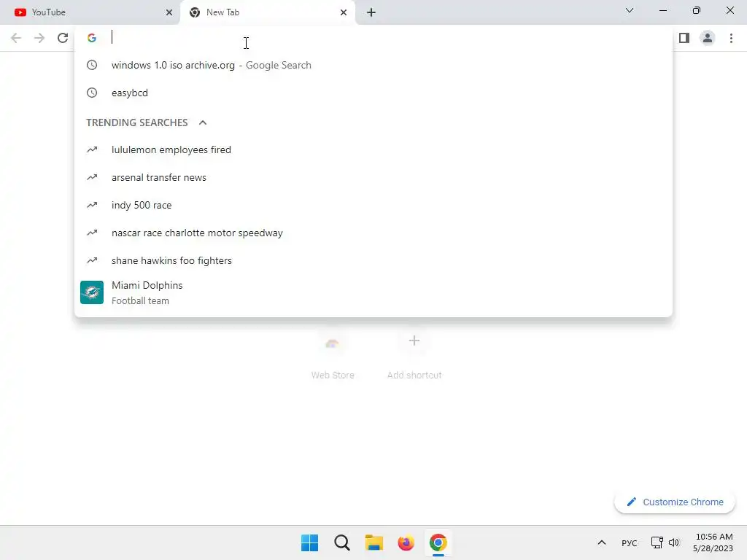Launch Firefox from the taskbar

click(406, 542)
